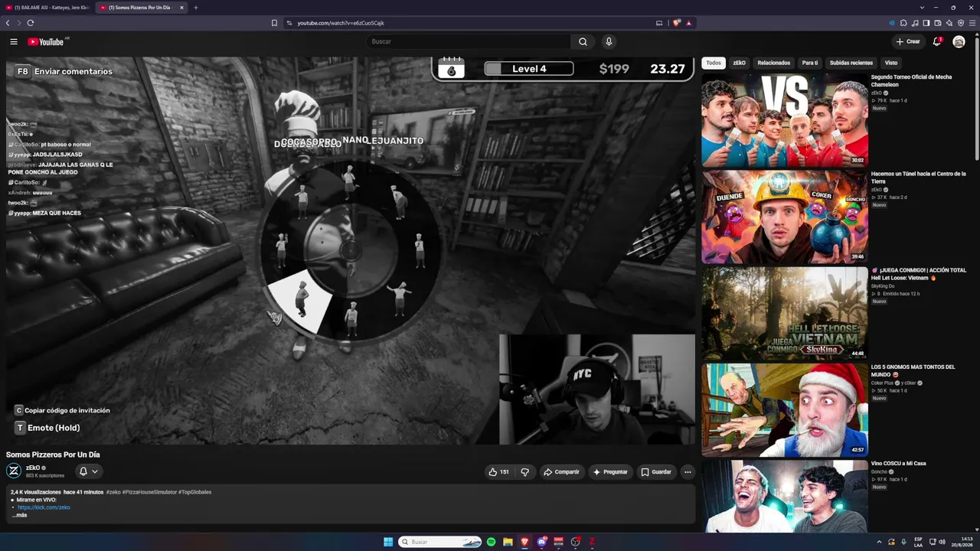The height and width of the screenshot is (551, 980).
Task: Click the taskbar clock showing 14:13
Action: [961, 542]
